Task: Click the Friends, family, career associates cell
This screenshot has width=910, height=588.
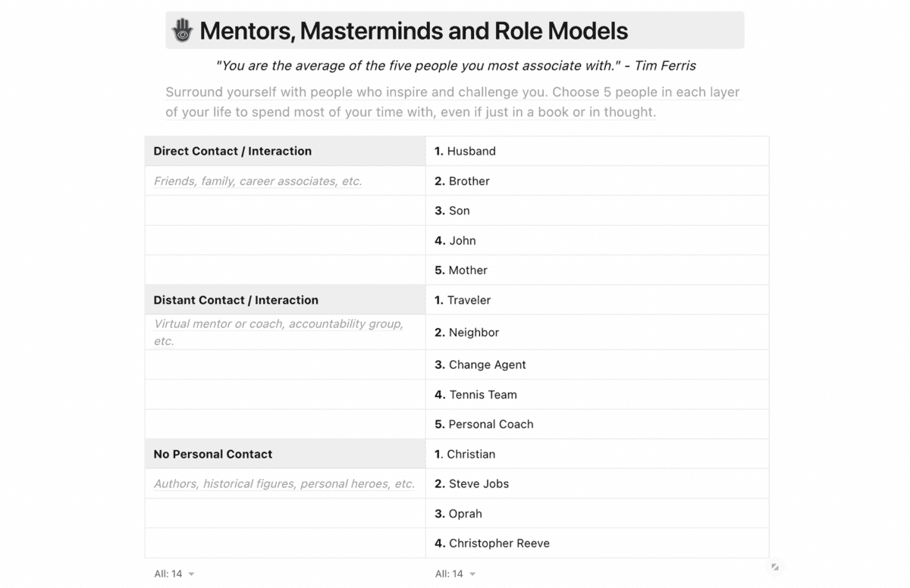Action: coord(285,181)
